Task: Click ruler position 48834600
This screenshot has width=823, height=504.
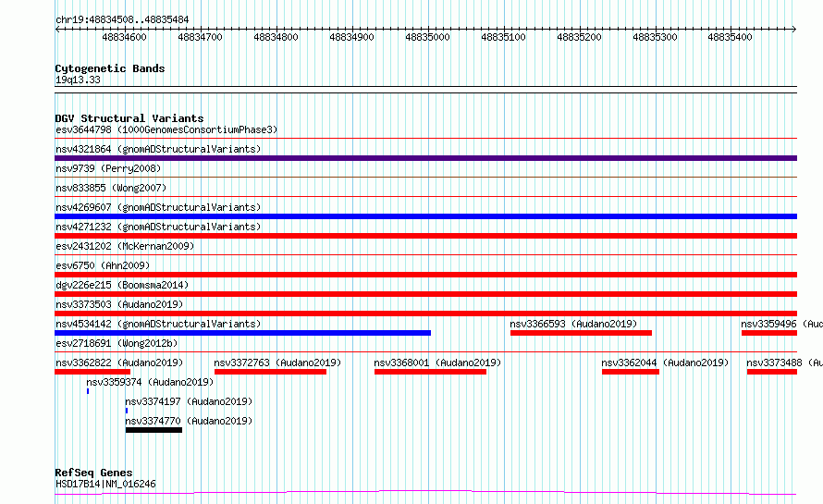Action: tap(125, 37)
